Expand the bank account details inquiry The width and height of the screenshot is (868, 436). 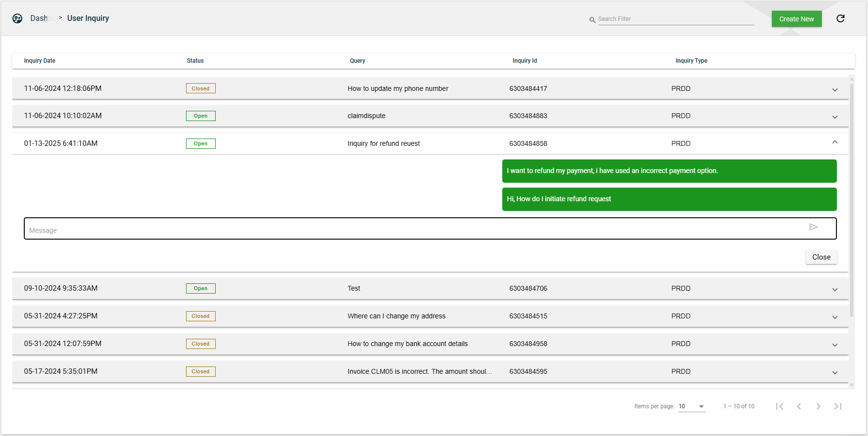coord(834,345)
